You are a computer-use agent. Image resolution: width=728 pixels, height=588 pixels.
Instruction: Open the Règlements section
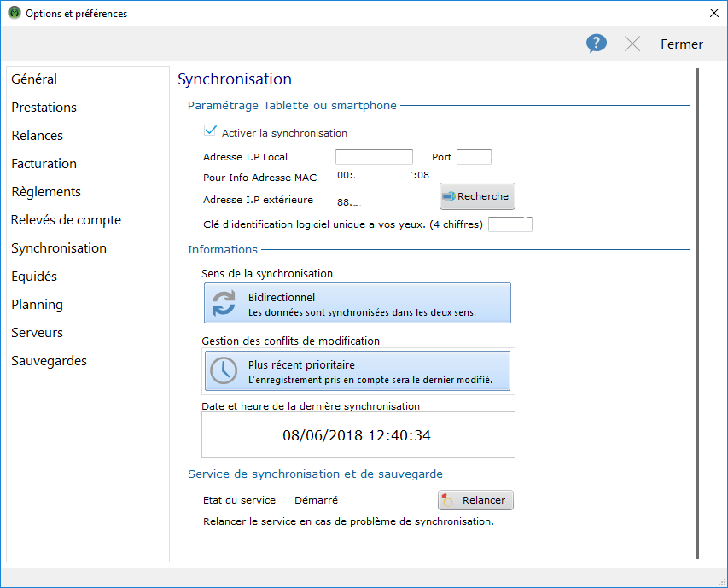click(x=46, y=192)
